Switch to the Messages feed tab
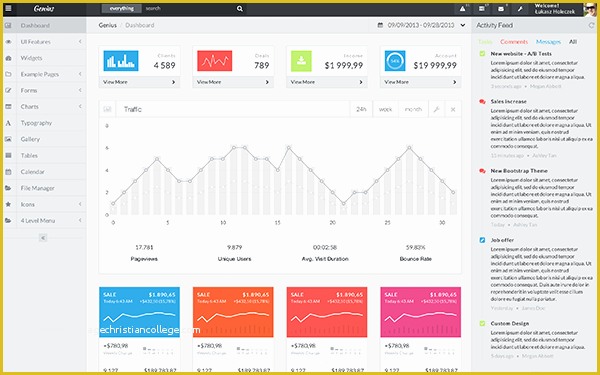The width and height of the screenshot is (600, 375). (x=548, y=42)
